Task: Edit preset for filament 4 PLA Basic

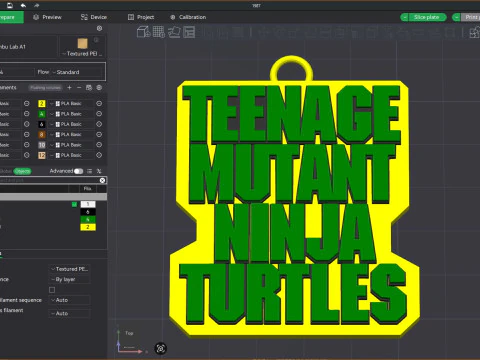Action: [x=99, y=114]
